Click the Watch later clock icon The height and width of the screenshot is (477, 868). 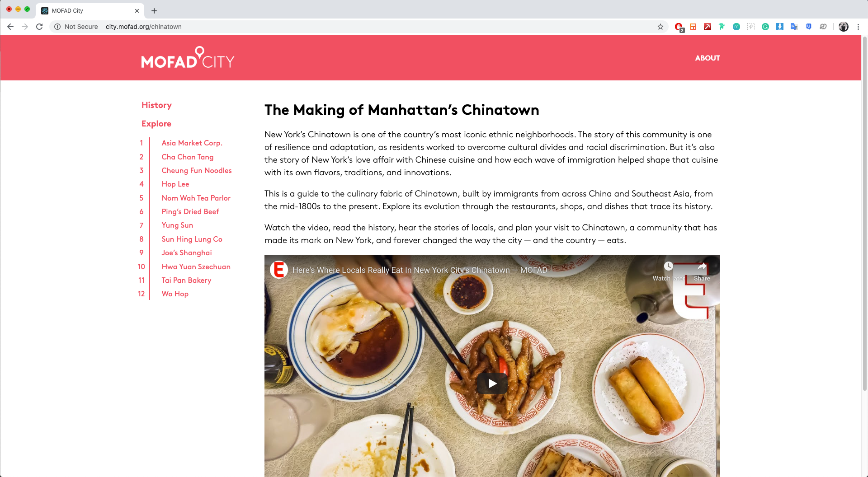pyautogui.click(x=668, y=267)
